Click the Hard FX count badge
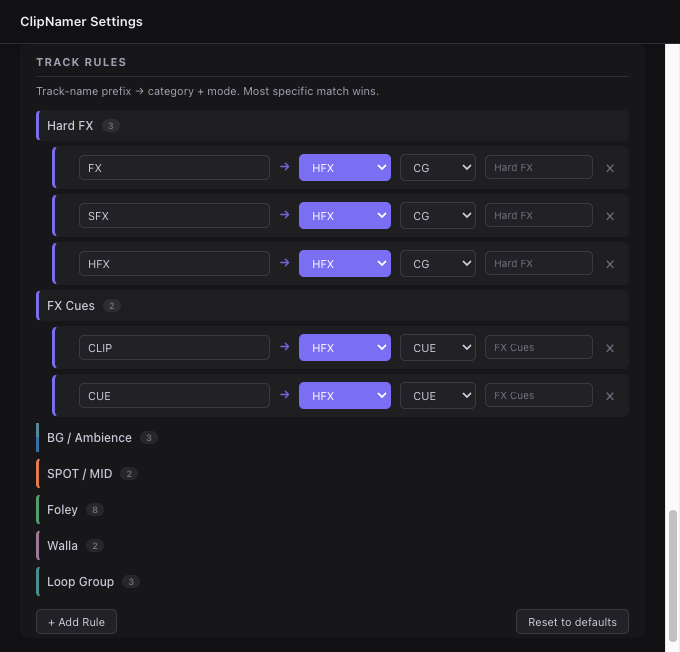This screenshot has height=652, width=680. 111,126
